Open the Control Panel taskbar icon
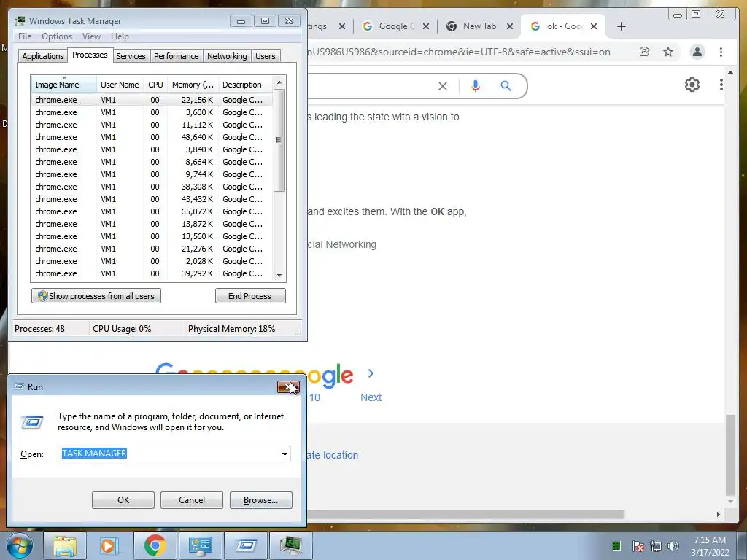This screenshot has height=560, width=747. (200, 545)
